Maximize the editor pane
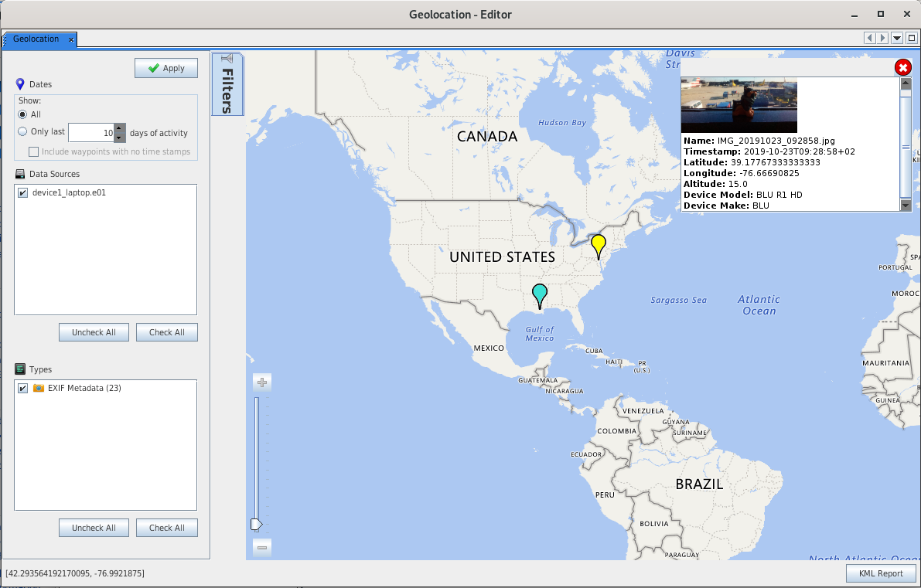Viewport: 921px width, 588px height. [x=911, y=39]
